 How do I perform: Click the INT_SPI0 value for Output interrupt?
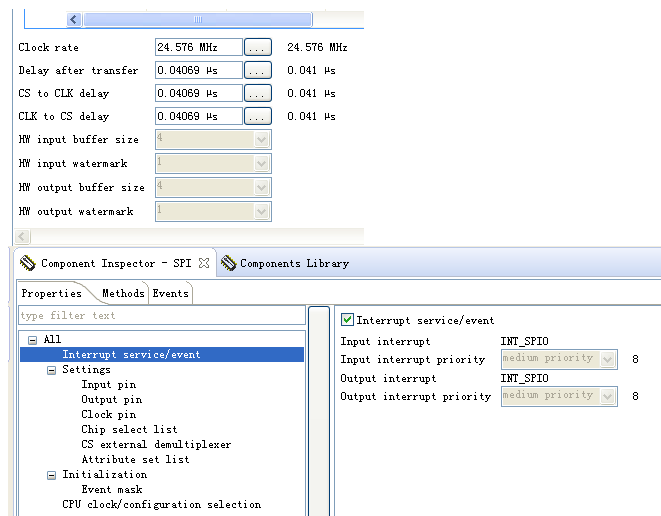(524, 378)
